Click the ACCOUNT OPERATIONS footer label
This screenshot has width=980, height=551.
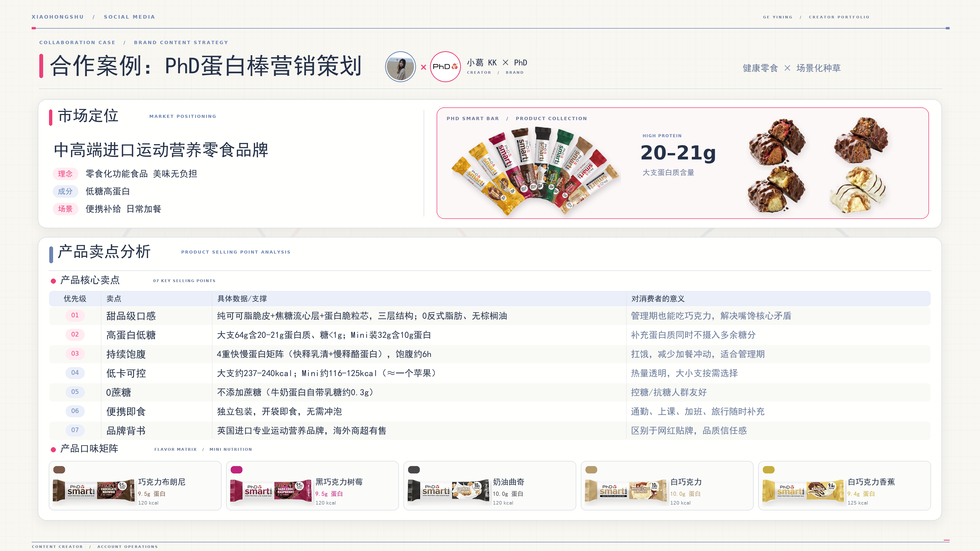(x=127, y=546)
